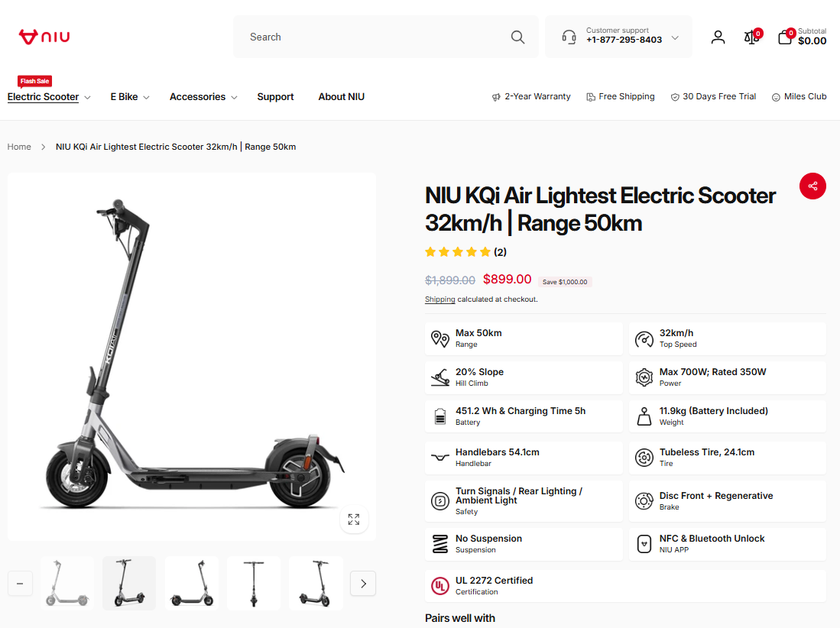Click the $899.00 sale price
Viewport: 840px width, 628px height.
click(x=507, y=279)
